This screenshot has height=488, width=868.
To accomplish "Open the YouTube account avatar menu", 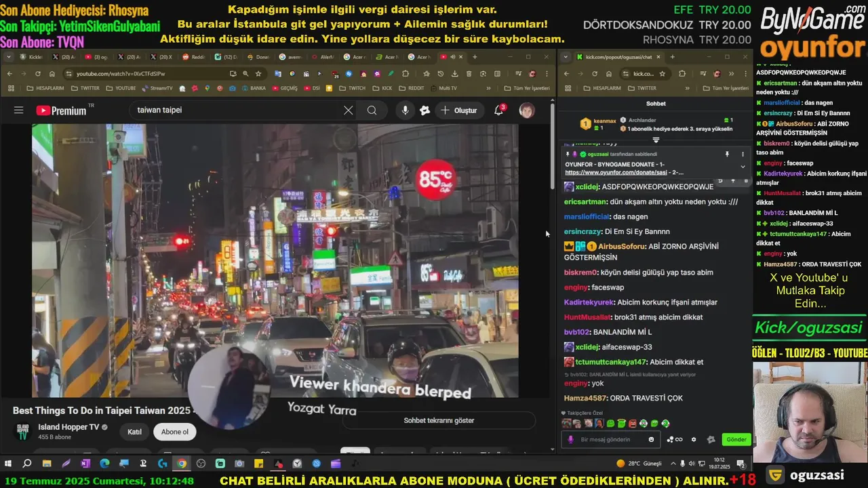I will [527, 110].
